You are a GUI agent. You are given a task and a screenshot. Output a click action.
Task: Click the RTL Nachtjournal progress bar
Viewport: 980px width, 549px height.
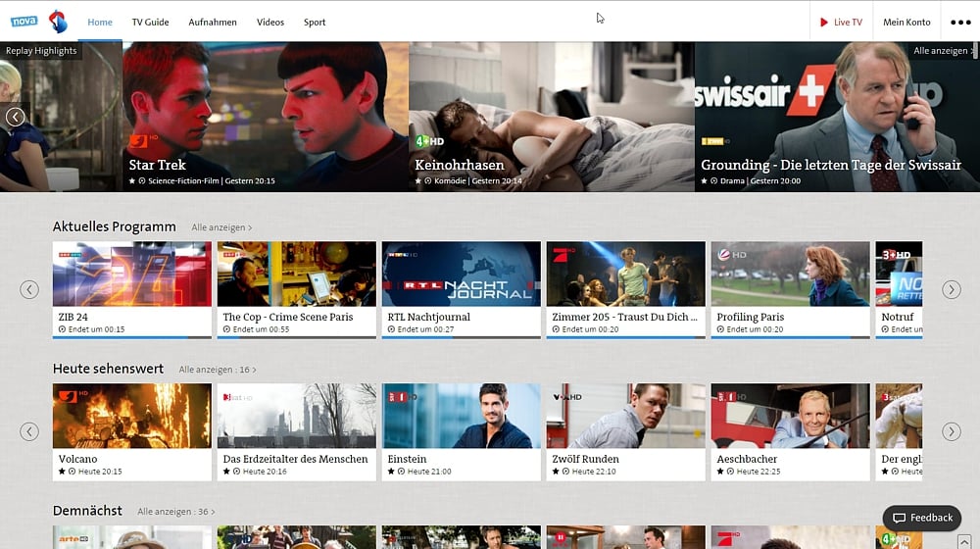(462, 337)
